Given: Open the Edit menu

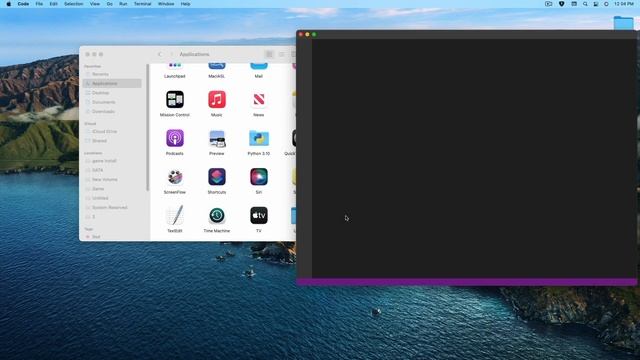Looking at the screenshot, I should (53, 4).
